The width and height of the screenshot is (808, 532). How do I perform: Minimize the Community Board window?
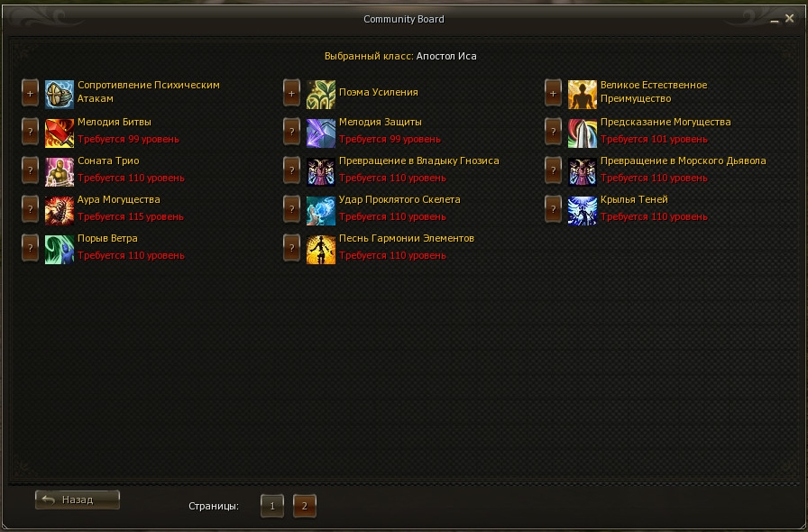(x=774, y=20)
